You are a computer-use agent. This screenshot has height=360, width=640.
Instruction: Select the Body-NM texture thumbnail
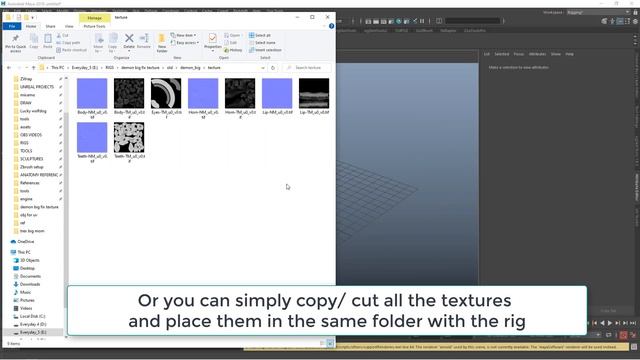(92, 93)
